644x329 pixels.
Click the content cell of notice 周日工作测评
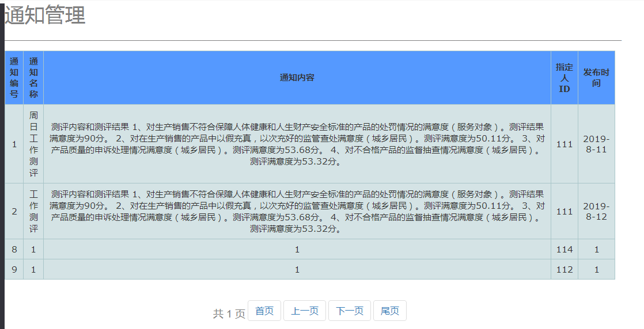[297, 144]
